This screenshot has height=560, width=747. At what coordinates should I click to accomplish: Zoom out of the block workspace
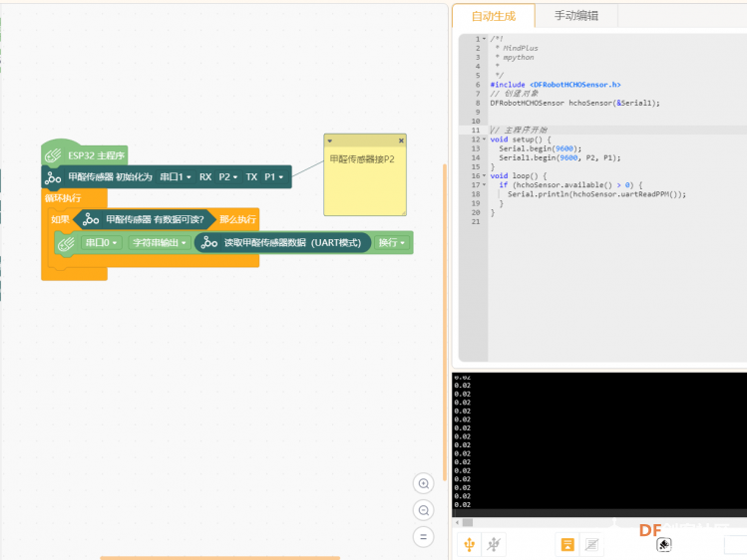[x=423, y=510]
